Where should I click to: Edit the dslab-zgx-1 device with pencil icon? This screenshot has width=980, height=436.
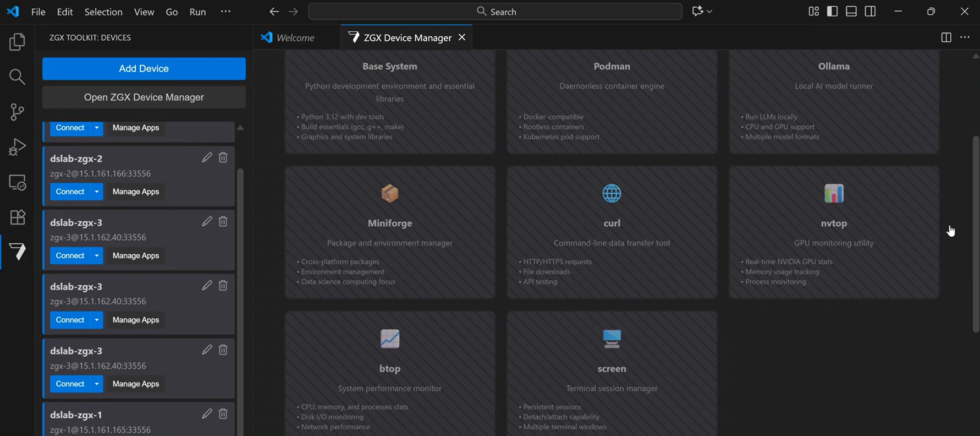click(x=207, y=413)
